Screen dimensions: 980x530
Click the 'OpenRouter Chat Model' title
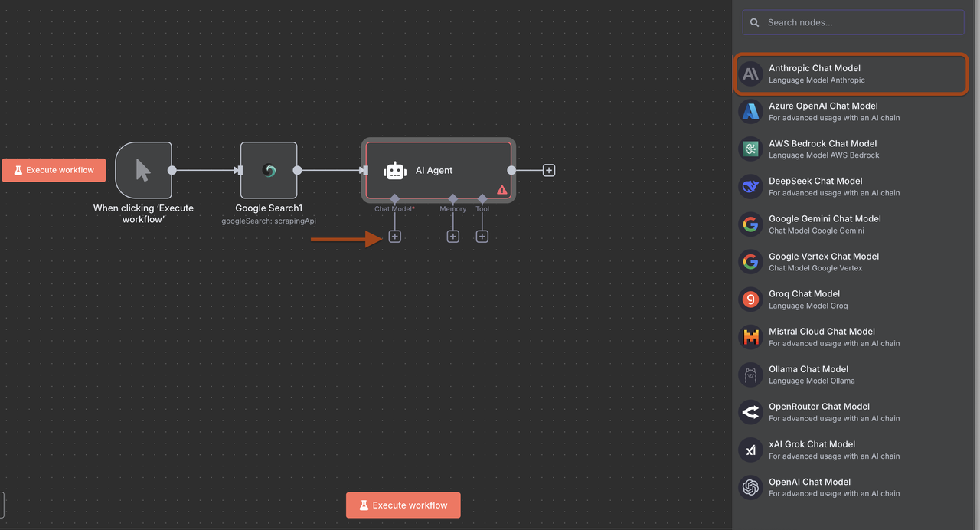tap(819, 407)
